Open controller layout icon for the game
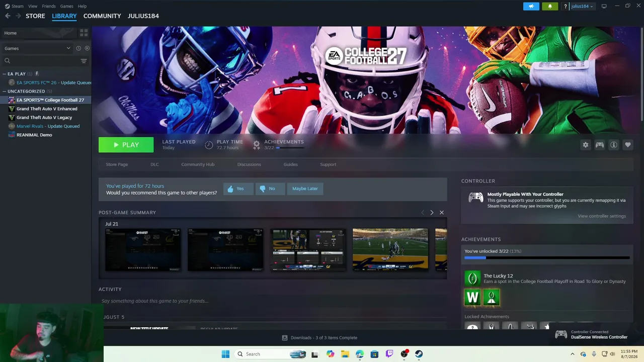The width and height of the screenshot is (644, 362). pos(600,145)
